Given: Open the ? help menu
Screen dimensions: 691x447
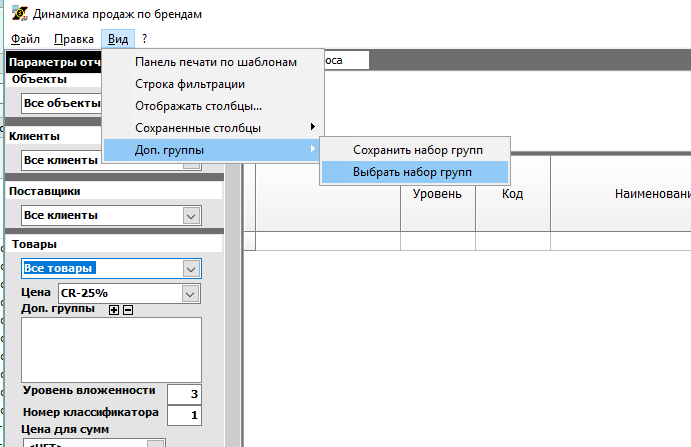Looking at the screenshot, I should [145, 39].
